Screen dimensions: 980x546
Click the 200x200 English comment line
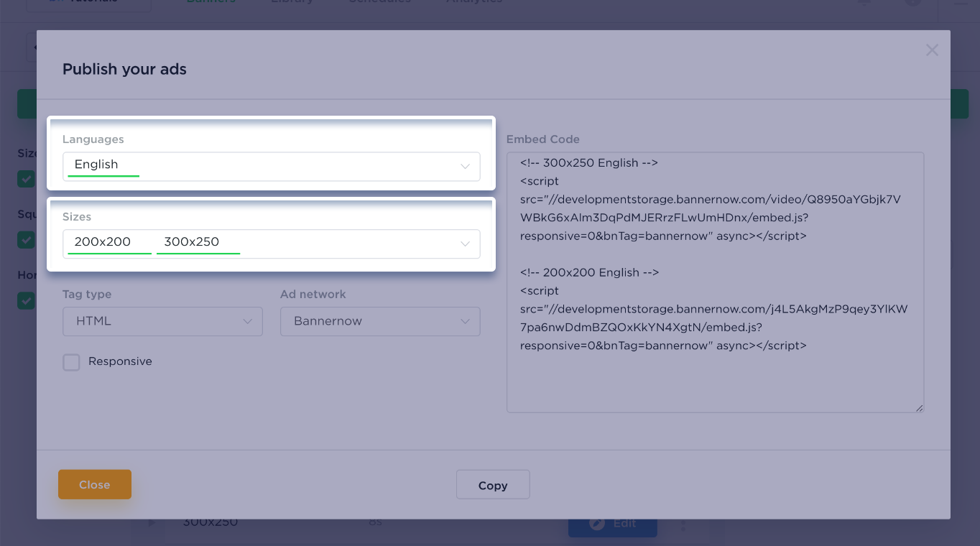pos(589,273)
